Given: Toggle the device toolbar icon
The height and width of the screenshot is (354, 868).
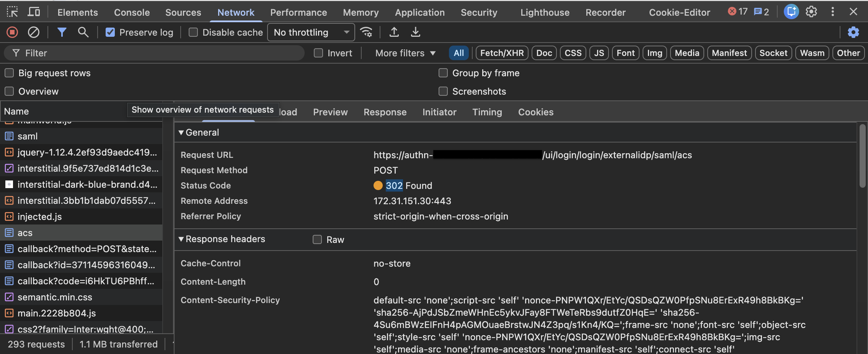Looking at the screenshot, I should pos(34,12).
